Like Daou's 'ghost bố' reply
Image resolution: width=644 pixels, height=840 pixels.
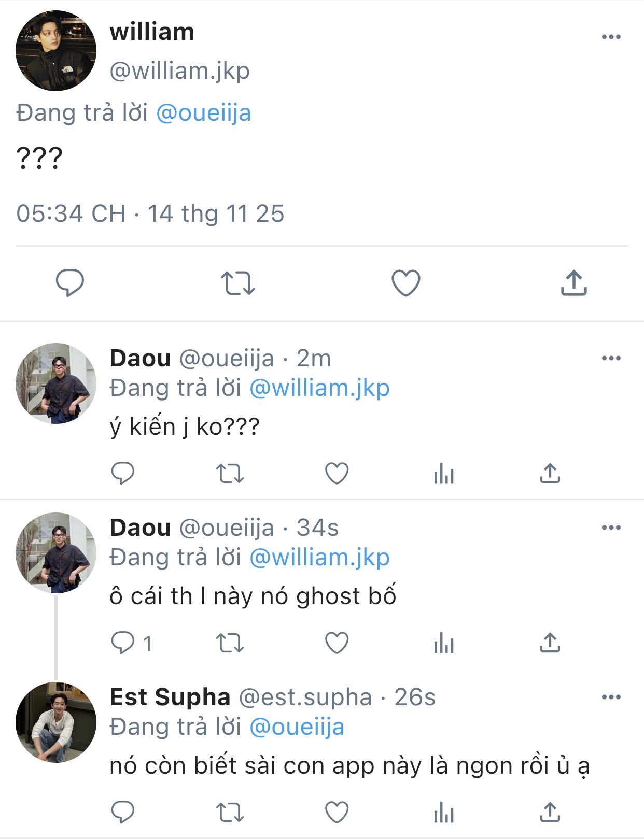(x=337, y=643)
